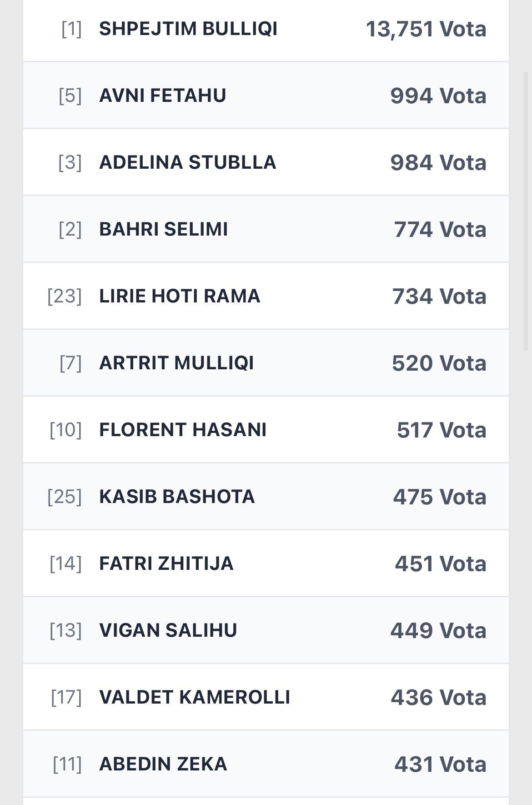This screenshot has height=805, width=532.
Task: Select the Avni Fetahu row name
Action: (x=162, y=96)
